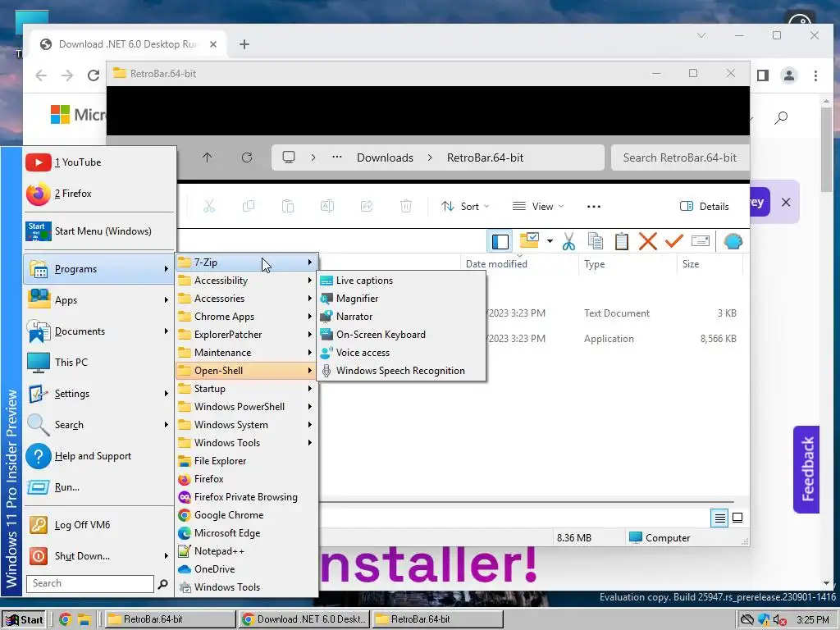
Task: Open Sort dropdown in Explorer toolbar
Action: tap(464, 207)
